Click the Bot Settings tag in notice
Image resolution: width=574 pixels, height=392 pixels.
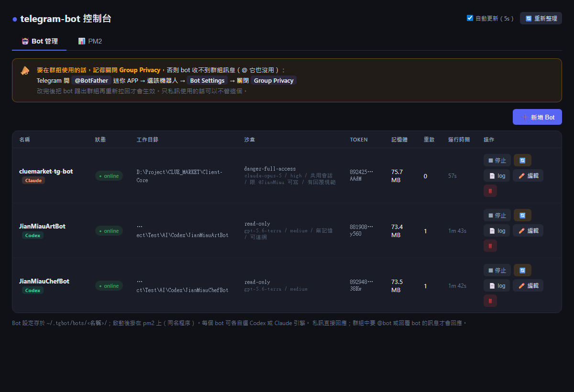pos(207,80)
